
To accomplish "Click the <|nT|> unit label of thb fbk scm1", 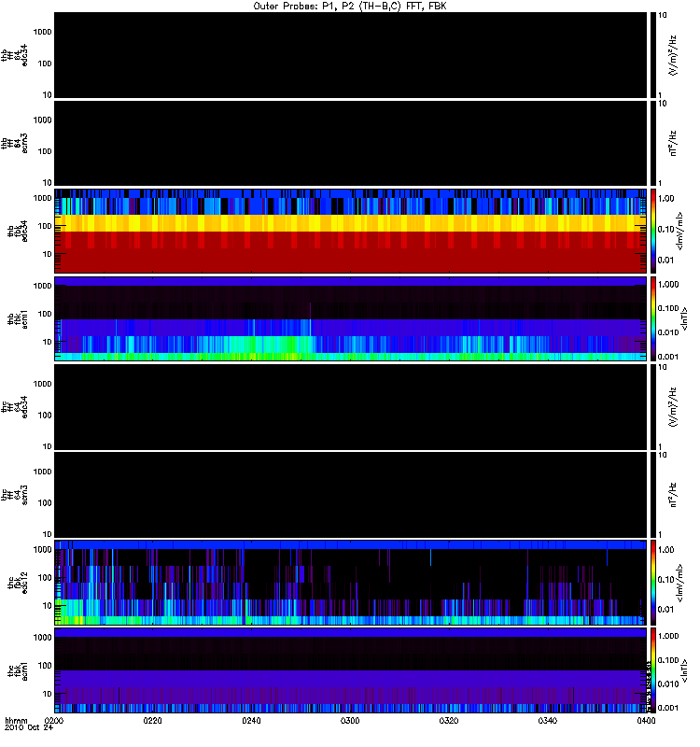I will click(x=685, y=318).
